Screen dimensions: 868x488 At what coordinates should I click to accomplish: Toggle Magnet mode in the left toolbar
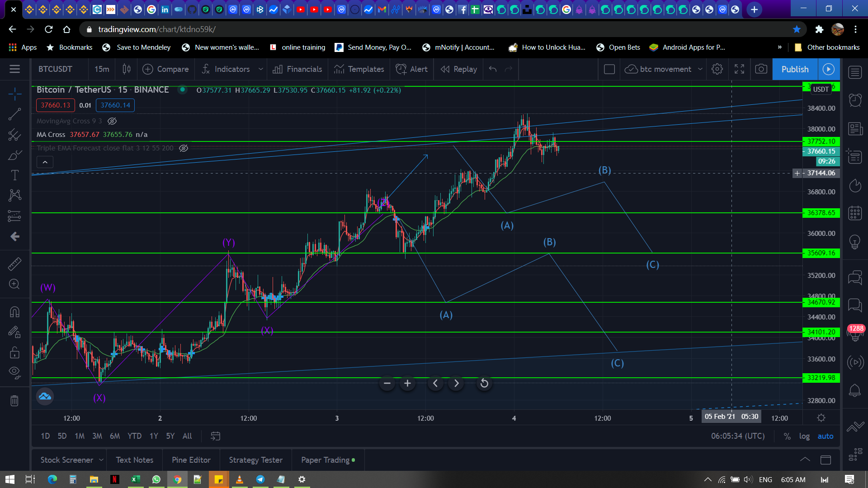(x=14, y=312)
